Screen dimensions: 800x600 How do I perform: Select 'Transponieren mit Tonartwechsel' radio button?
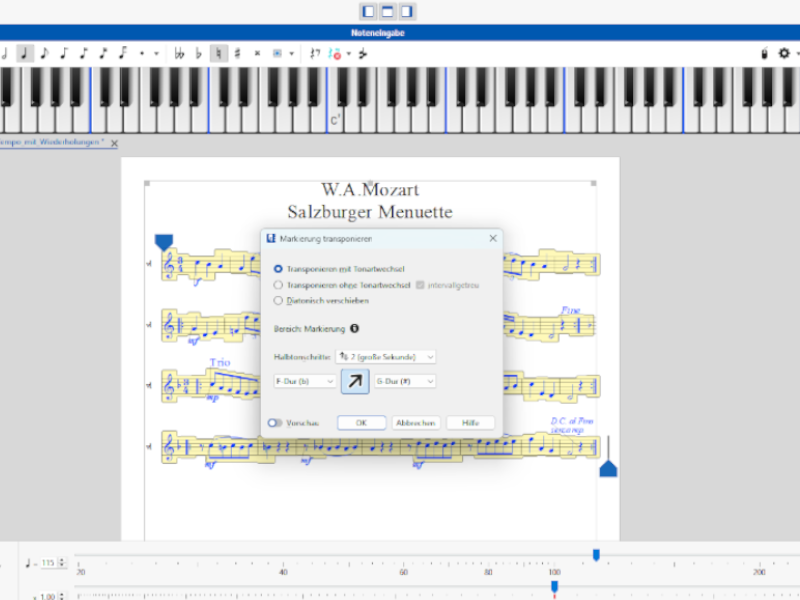coord(278,269)
